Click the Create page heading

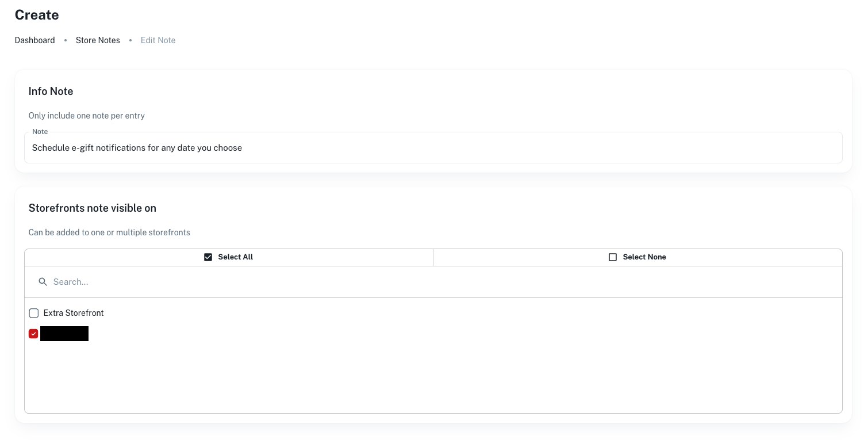coord(37,15)
